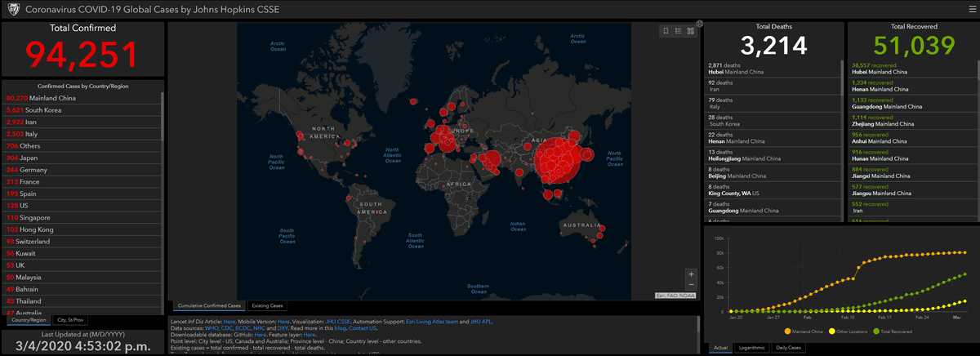This screenshot has width=980, height=356.
Task: Switch to Existing Cases tab
Action: click(x=268, y=305)
